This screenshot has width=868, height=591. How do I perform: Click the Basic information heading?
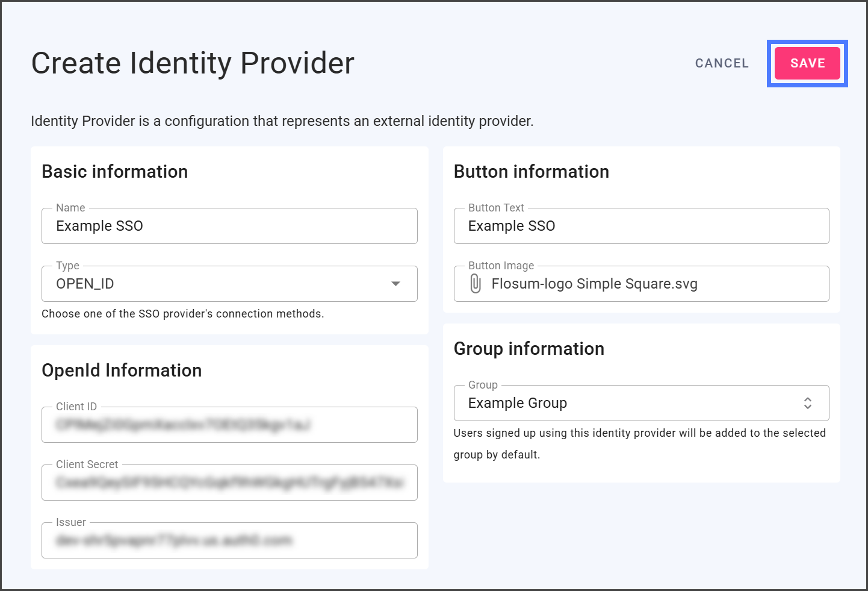click(x=114, y=172)
